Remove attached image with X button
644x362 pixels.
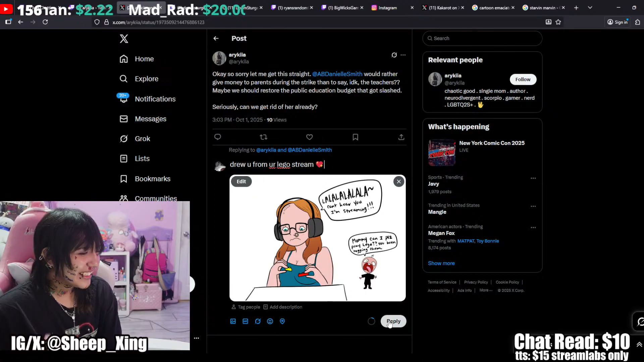(x=398, y=182)
